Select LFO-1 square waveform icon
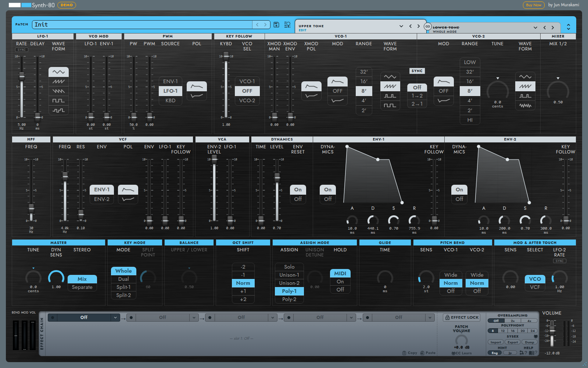 tap(58, 100)
